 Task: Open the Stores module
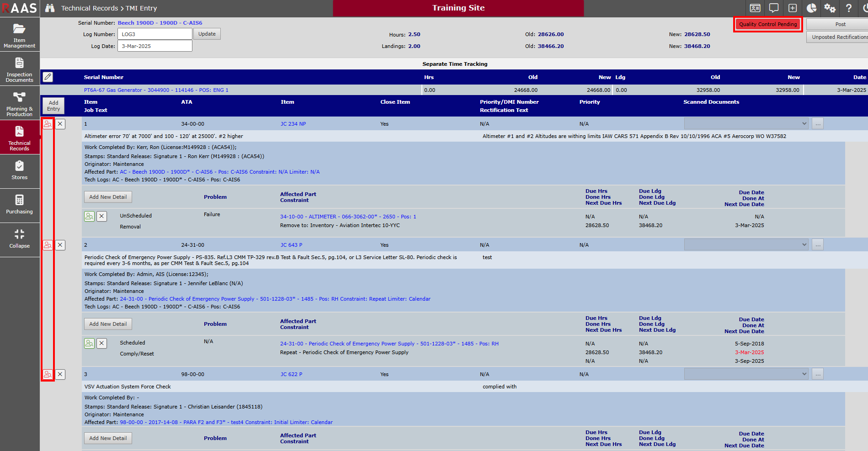pyautogui.click(x=20, y=171)
